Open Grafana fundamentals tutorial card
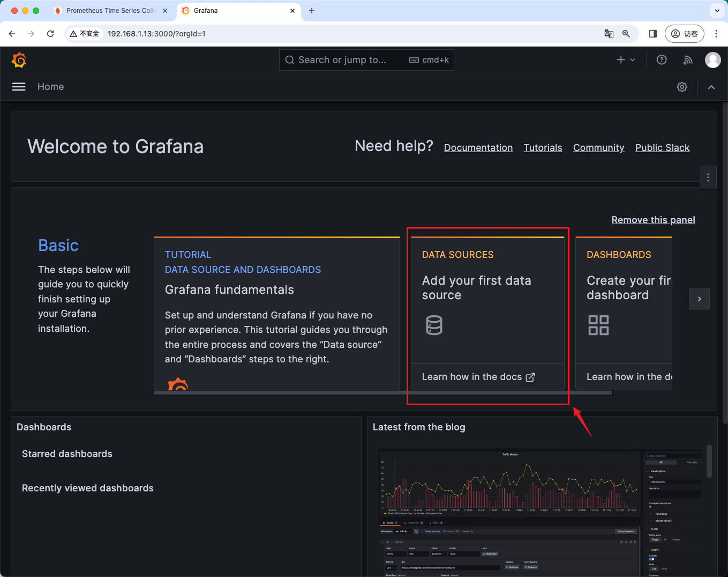 click(x=277, y=313)
